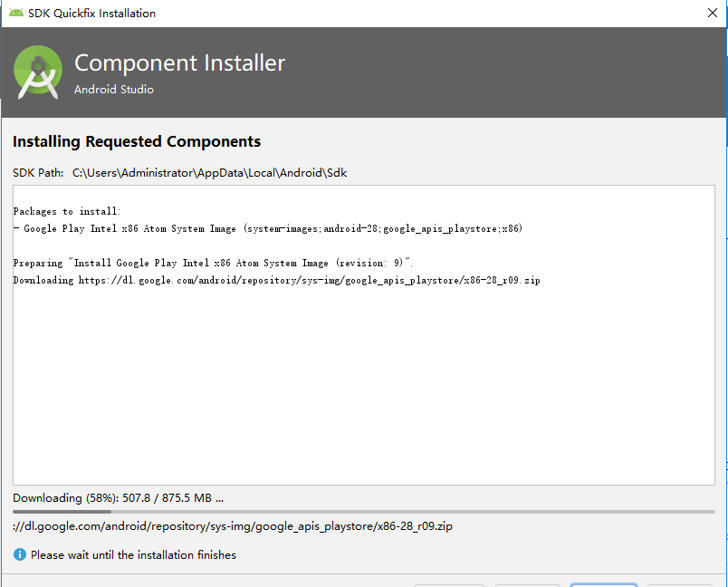728x587 pixels.
Task: Close the SDK Quickfix Installation window
Action: pyautogui.click(x=713, y=13)
